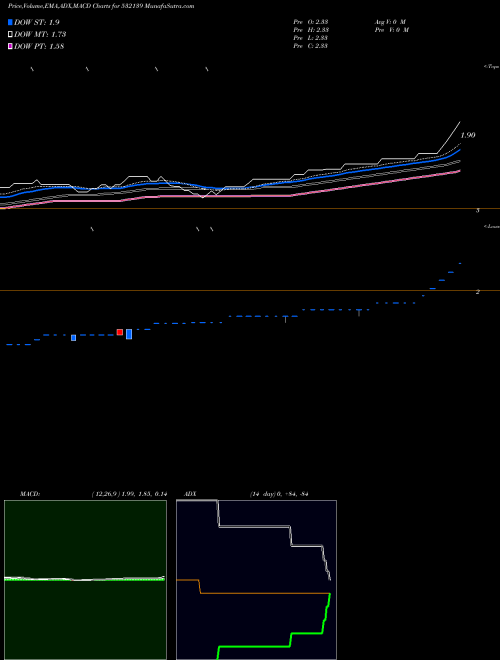Open the ADX indicator chart
The image size is (500, 660).
[x=256, y=580]
